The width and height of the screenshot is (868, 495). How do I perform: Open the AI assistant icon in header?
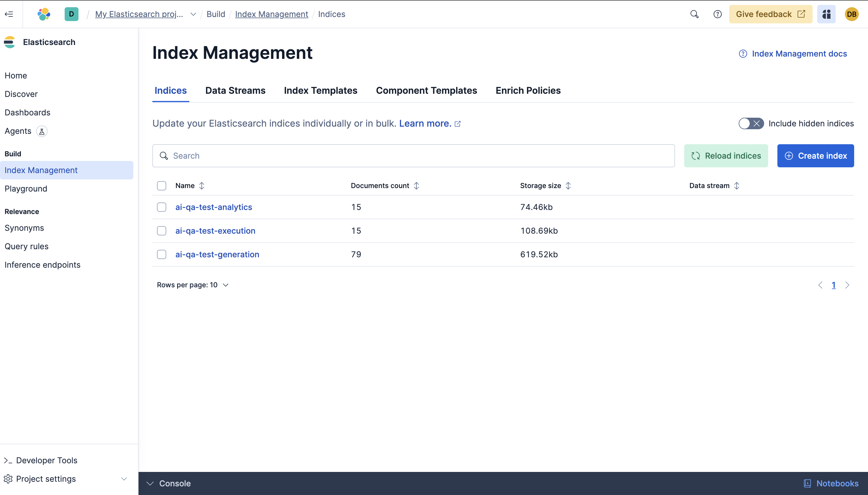826,14
